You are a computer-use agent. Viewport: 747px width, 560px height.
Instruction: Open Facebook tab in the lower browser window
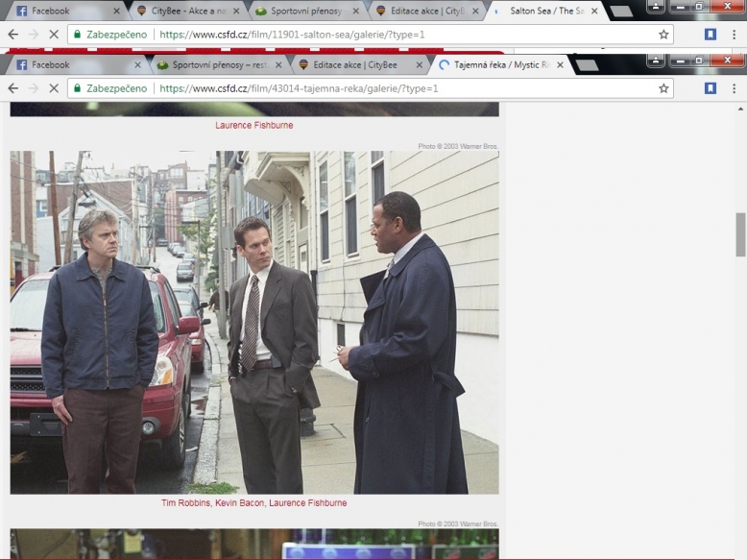click(67, 65)
